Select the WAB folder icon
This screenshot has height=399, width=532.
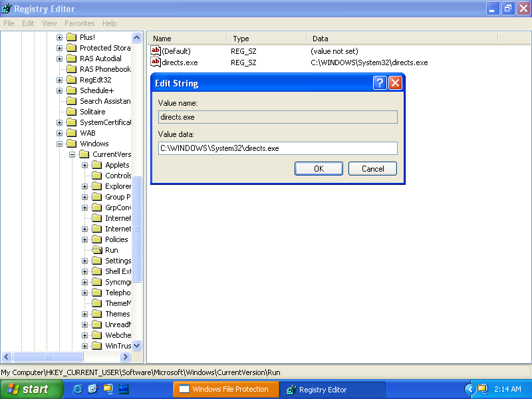pyautogui.click(x=71, y=133)
